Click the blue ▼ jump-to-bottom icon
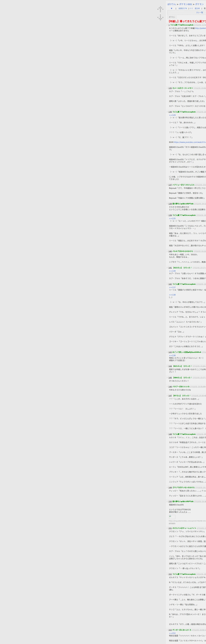The width and height of the screenshot is (206, 644). (171, 8)
